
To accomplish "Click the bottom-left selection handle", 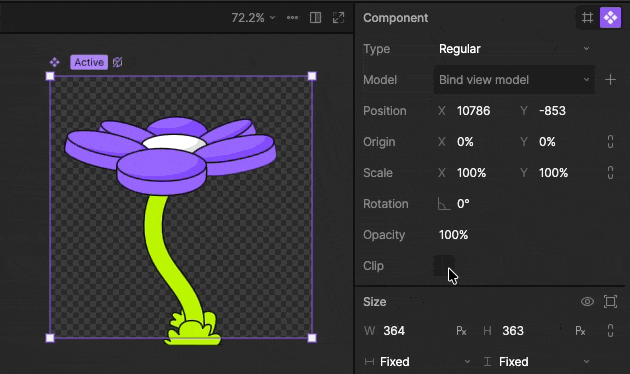I will coord(50,338).
